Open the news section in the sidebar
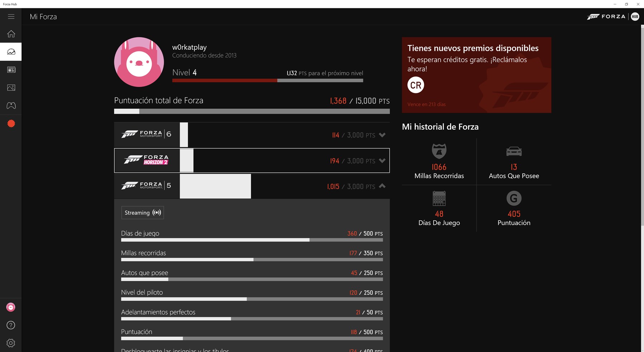644x352 pixels. tap(11, 69)
